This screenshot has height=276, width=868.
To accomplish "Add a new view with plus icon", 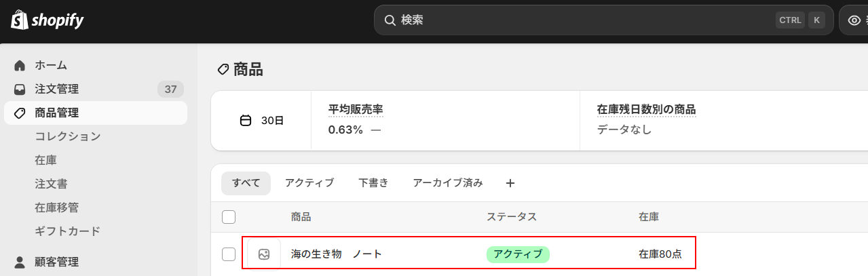I will pyautogui.click(x=510, y=183).
